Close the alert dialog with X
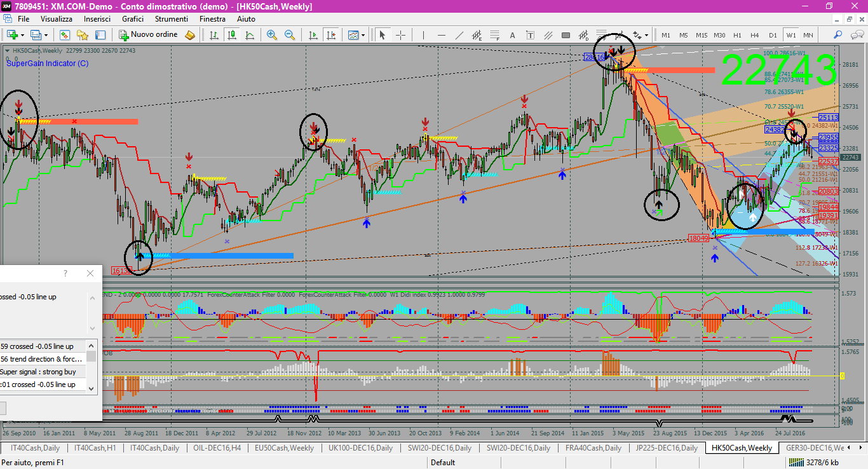 90,273
